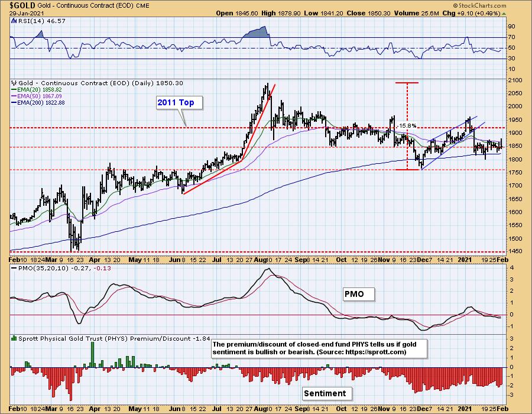Click the 1450 price axis label
The width and height of the screenshot is (532, 414).
click(515, 251)
